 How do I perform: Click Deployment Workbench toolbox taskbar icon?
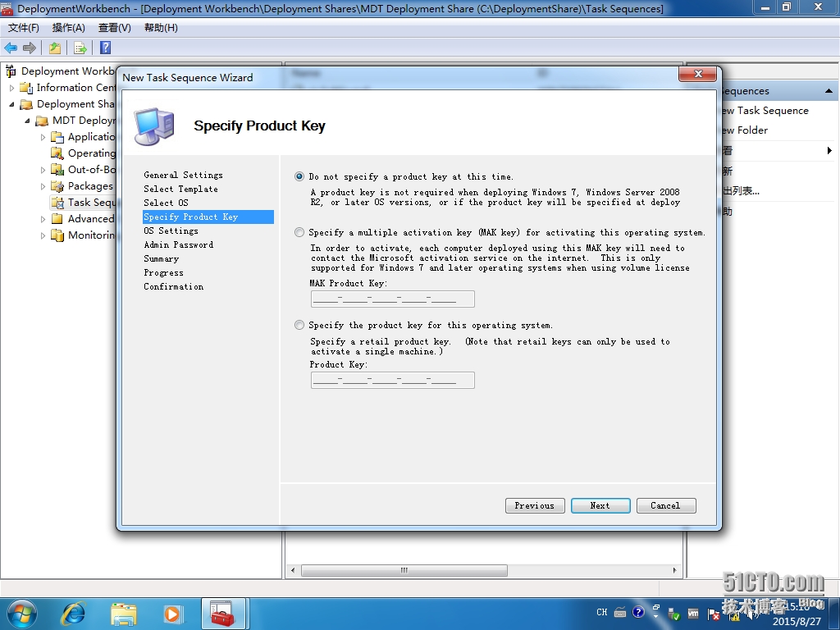point(223,614)
